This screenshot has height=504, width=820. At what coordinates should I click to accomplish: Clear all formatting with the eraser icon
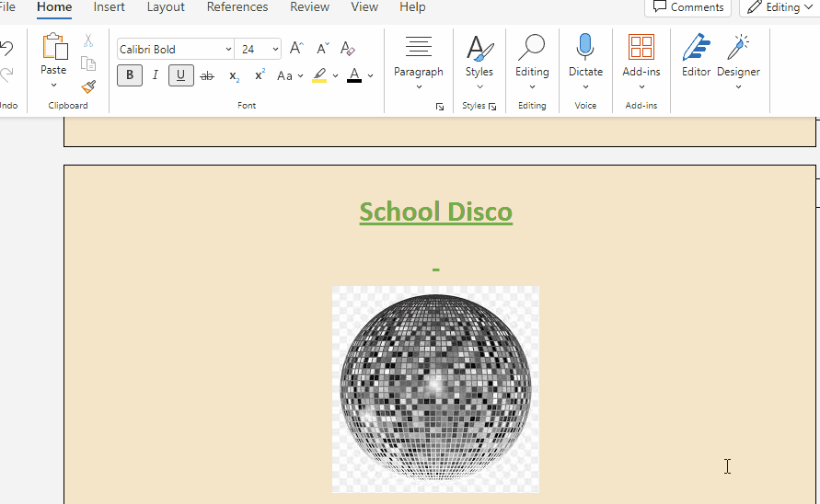click(347, 49)
